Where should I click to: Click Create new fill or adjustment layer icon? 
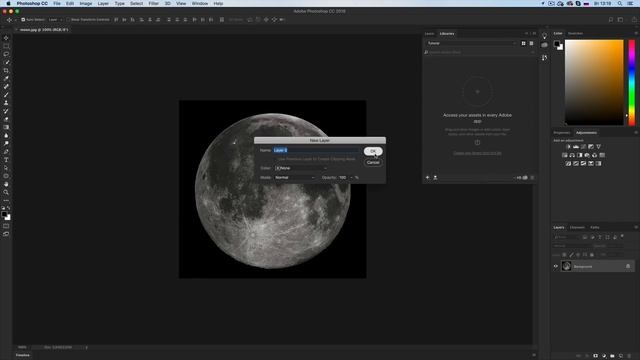[x=604, y=356]
